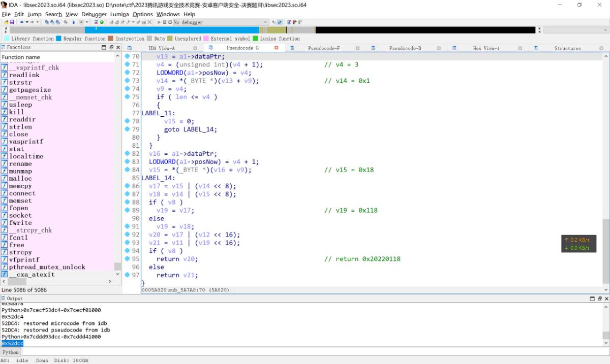610x364 pixels.
Task: Toggle breakpoint dot on line 95
Action: tap(127, 259)
